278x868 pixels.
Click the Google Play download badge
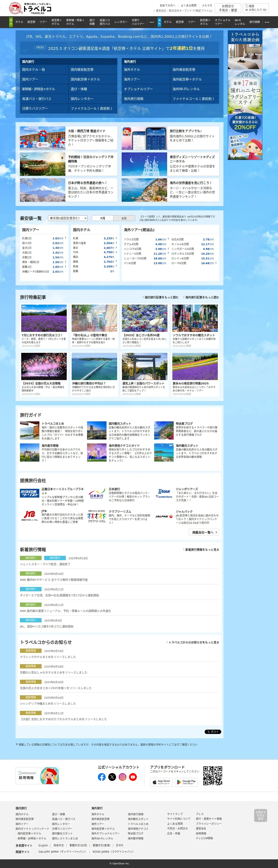click(x=186, y=782)
